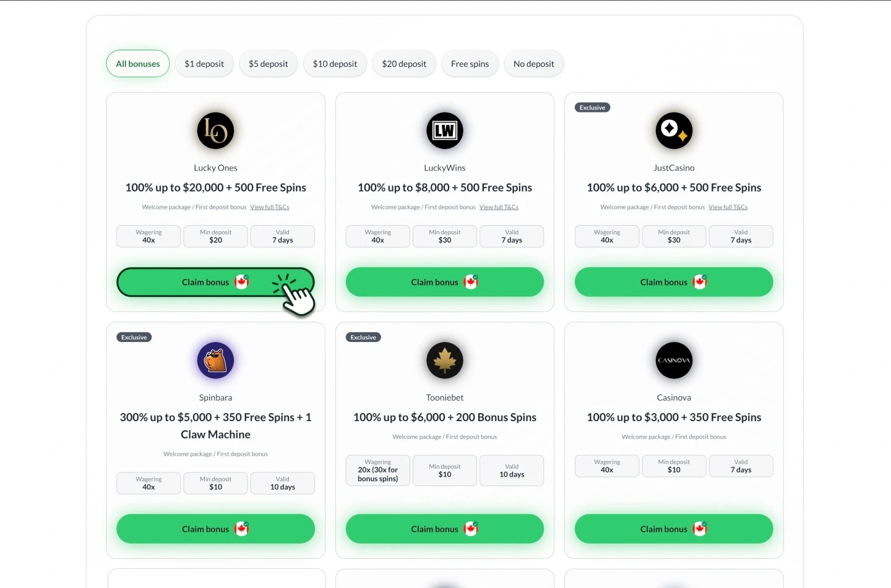The width and height of the screenshot is (891, 588).
Task: Select the Tooniebet maple leaf logo
Action: point(444,360)
